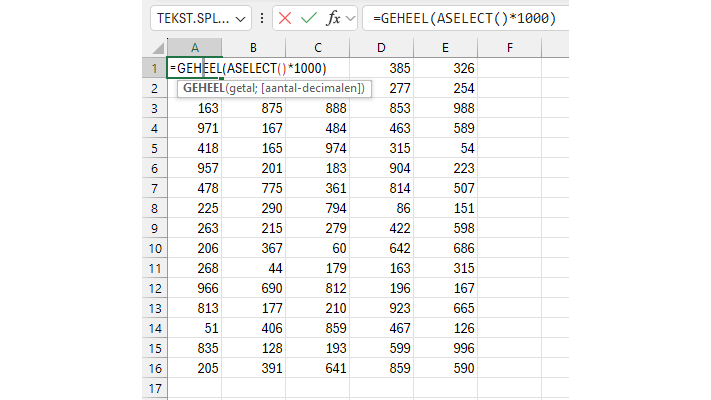Select cell E16 with value 590

pos(445,368)
